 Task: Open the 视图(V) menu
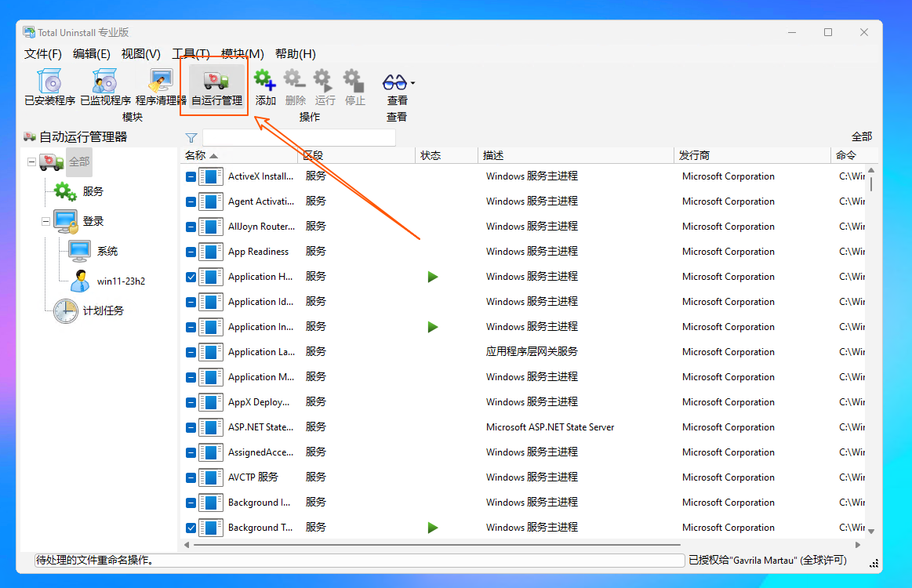pos(140,54)
